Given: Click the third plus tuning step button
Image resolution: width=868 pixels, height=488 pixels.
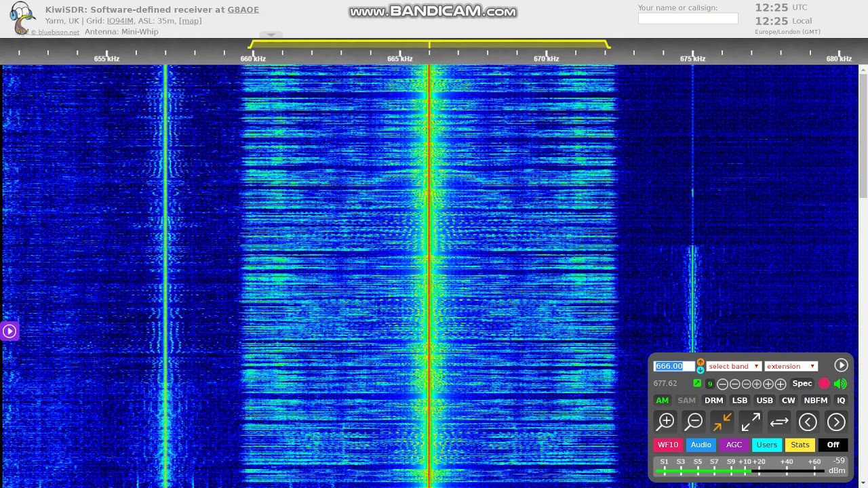Looking at the screenshot, I should [x=781, y=384].
